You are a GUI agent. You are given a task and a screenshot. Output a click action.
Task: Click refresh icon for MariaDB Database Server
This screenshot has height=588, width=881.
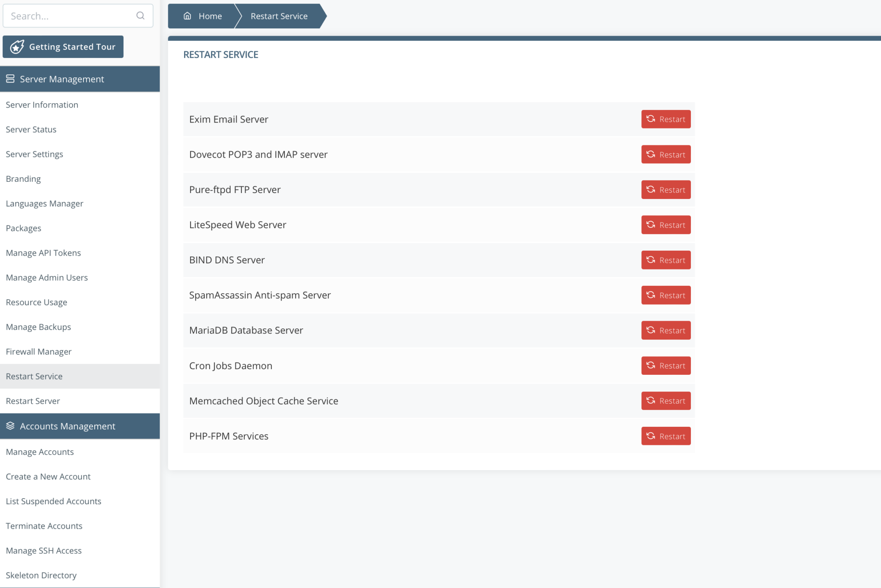650,330
